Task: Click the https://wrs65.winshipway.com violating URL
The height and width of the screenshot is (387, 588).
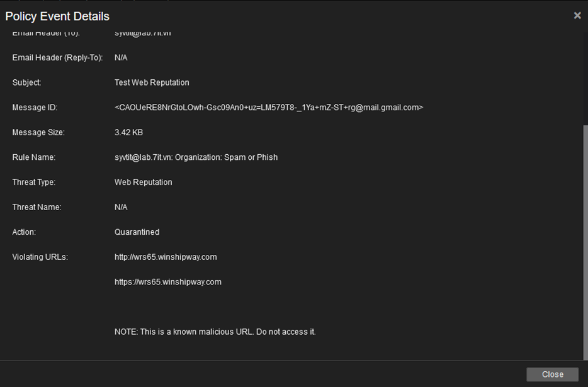Action: [168, 282]
